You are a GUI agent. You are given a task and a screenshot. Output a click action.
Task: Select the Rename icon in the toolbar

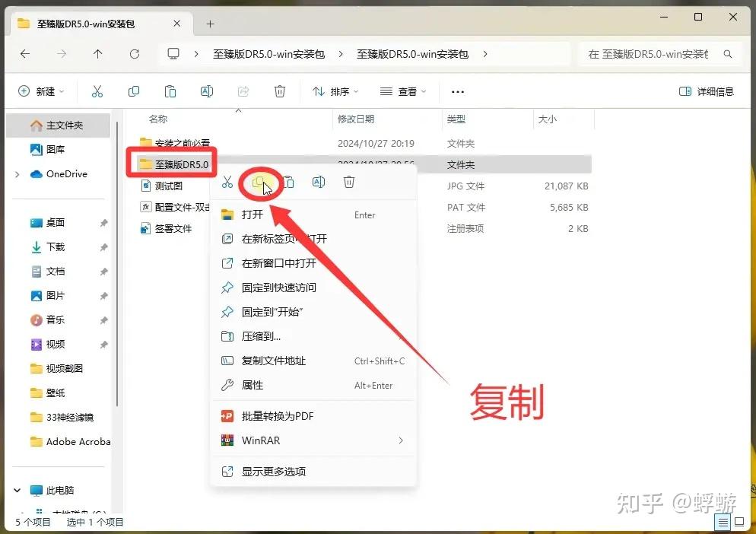pos(206,91)
